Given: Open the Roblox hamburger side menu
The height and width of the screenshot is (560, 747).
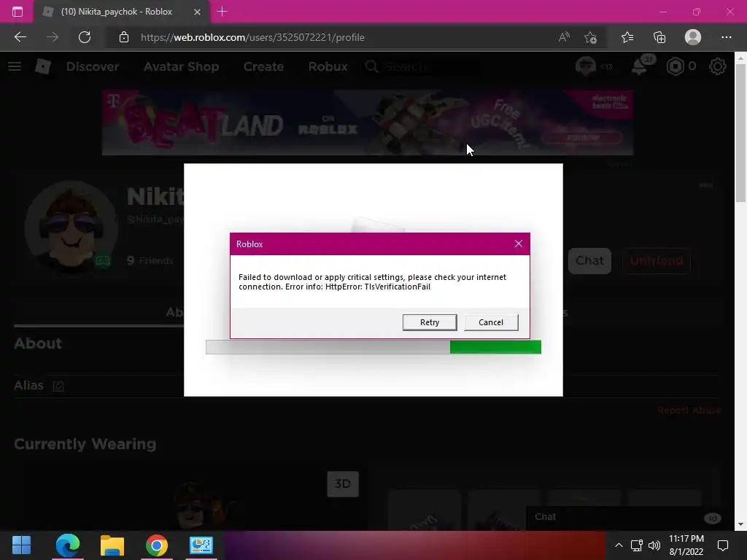Looking at the screenshot, I should tap(15, 66).
